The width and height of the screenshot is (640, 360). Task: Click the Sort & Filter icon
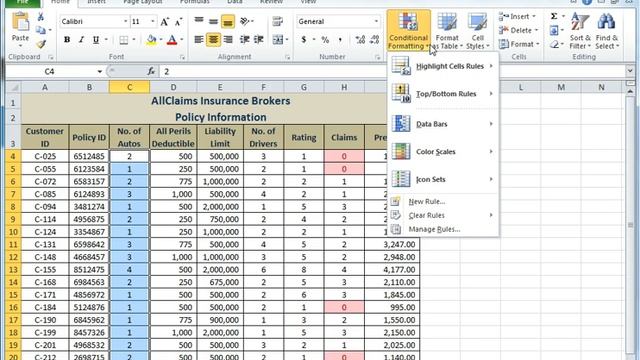[580, 22]
